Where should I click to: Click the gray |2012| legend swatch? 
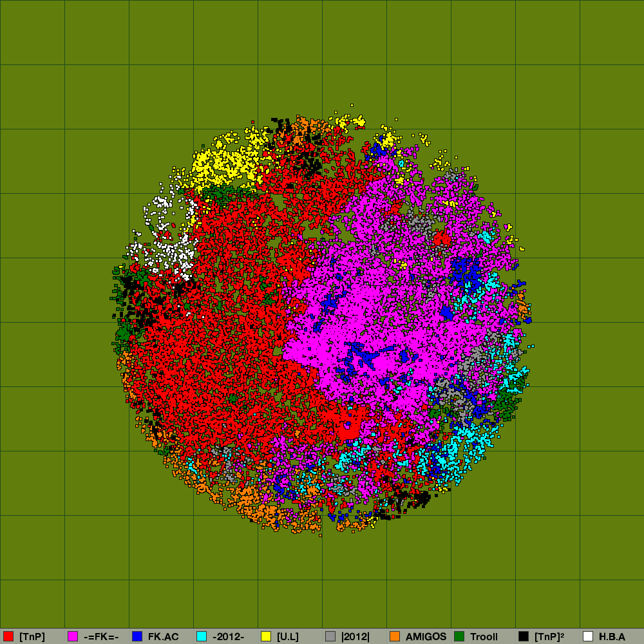pyautogui.click(x=330, y=636)
